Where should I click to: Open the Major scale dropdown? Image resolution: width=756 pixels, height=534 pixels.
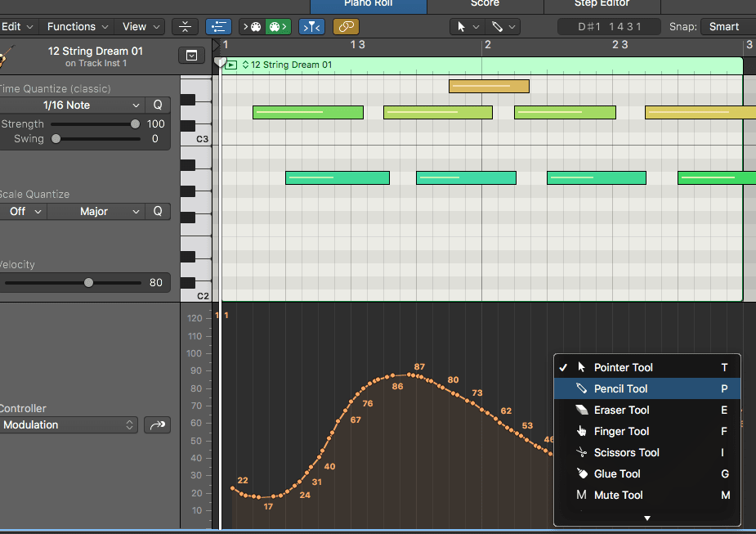(x=96, y=211)
